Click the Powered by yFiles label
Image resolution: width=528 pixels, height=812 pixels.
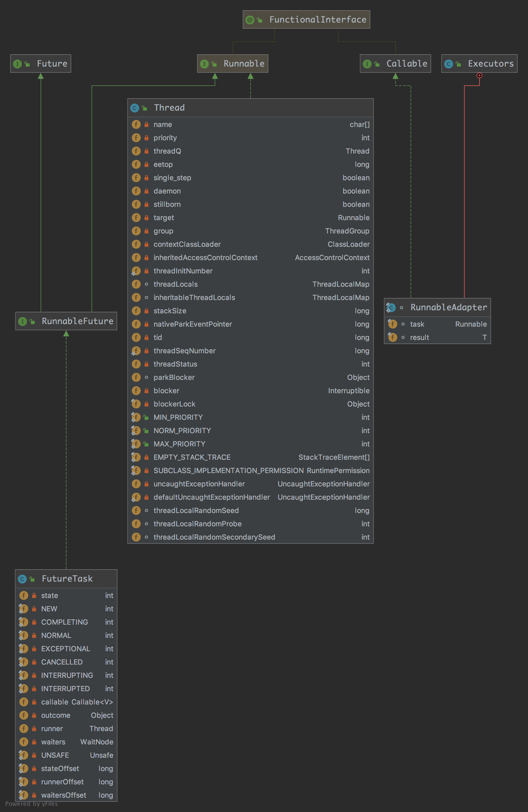tap(31, 804)
